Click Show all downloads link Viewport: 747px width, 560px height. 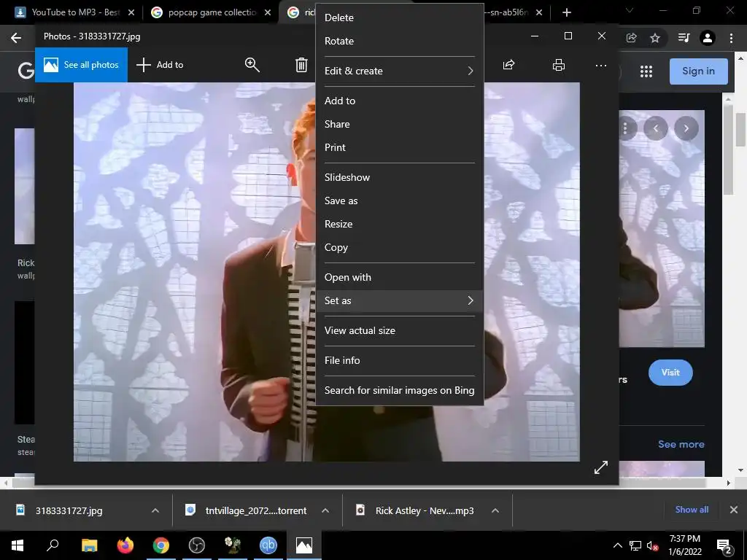coord(692,510)
